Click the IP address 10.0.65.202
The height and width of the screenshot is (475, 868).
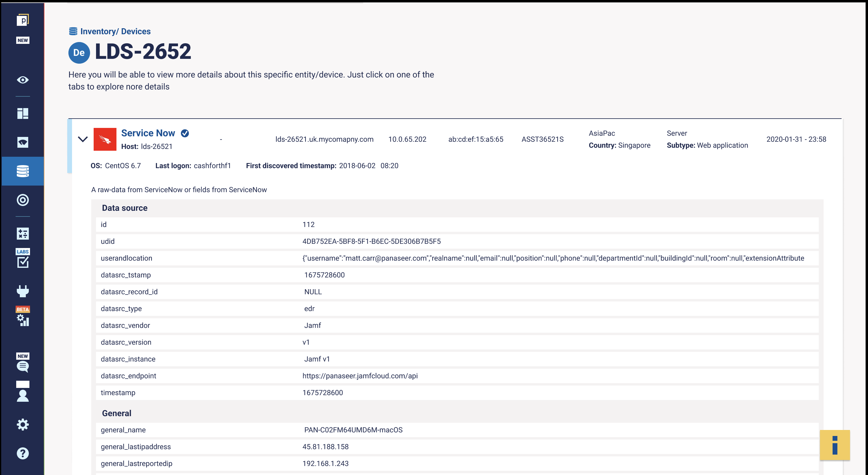pyautogui.click(x=407, y=139)
